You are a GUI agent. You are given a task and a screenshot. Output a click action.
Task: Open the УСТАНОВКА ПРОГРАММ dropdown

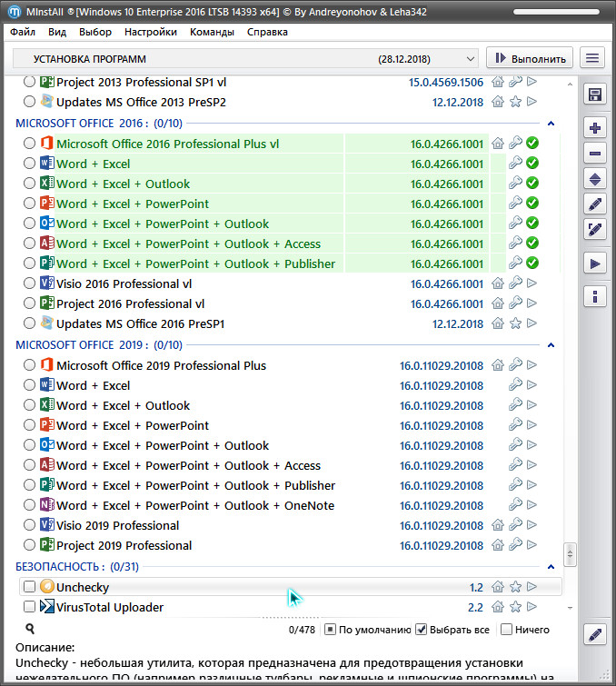click(x=245, y=58)
